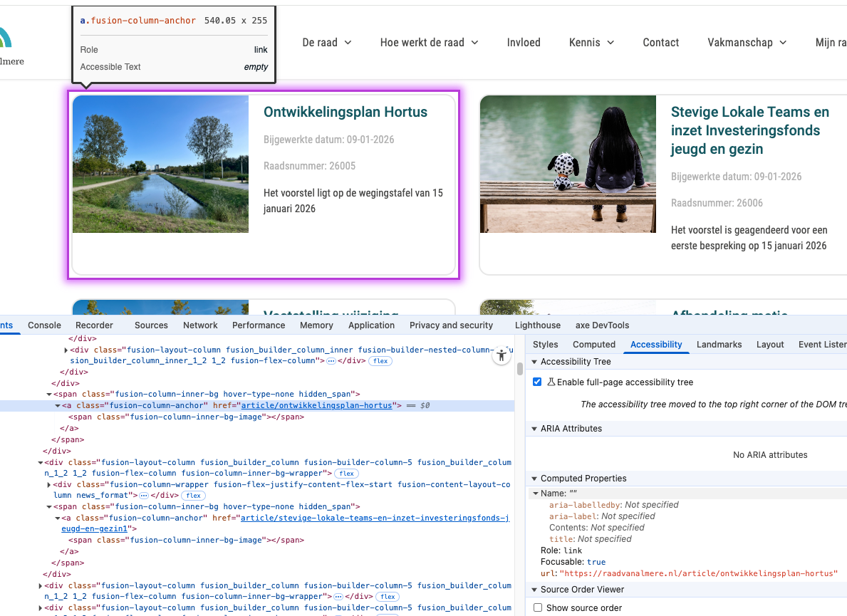Collapse the ARIA Attributes section
Image resolution: width=847 pixels, height=616 pixels.
click(534, 428)
